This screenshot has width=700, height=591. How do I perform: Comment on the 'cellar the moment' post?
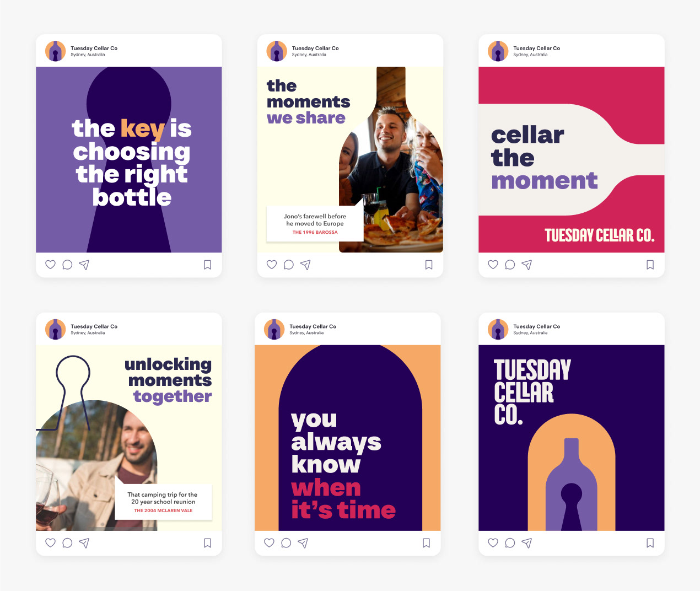[510, 265]
